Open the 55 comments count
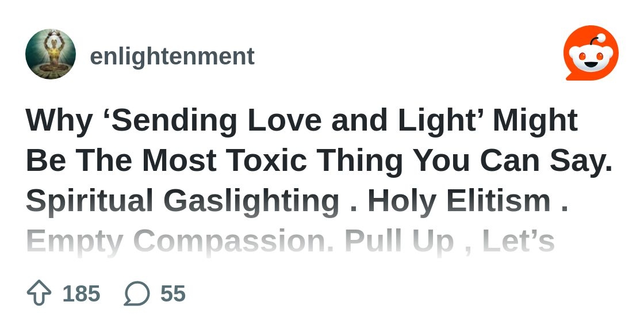 [x=172, y=293]
